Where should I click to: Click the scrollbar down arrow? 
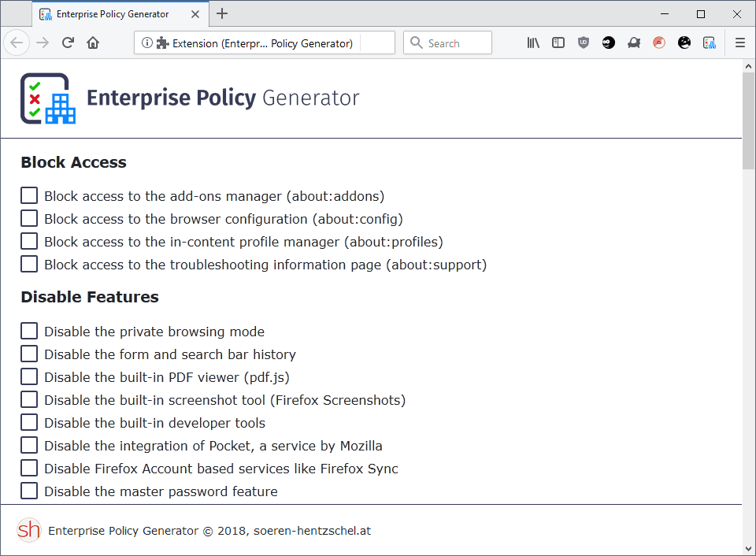click(x=748, y=548)
